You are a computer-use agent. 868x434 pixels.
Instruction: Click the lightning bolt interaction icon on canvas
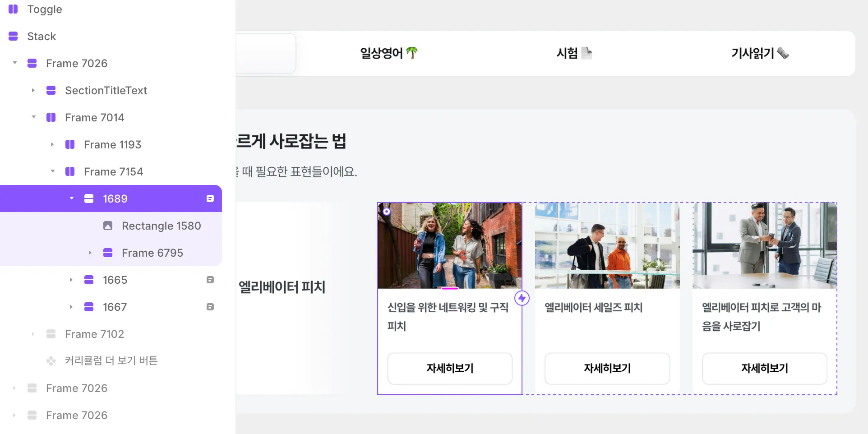522,298
